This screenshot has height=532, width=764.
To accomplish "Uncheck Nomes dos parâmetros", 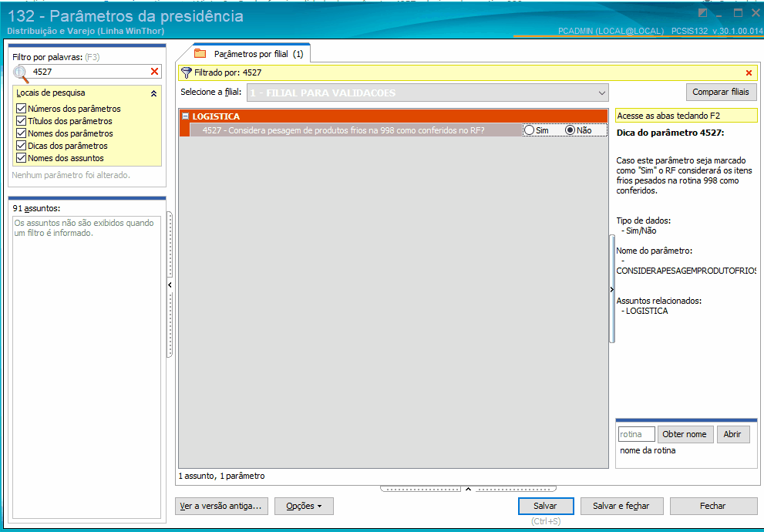I will click(x=21, y=133).
